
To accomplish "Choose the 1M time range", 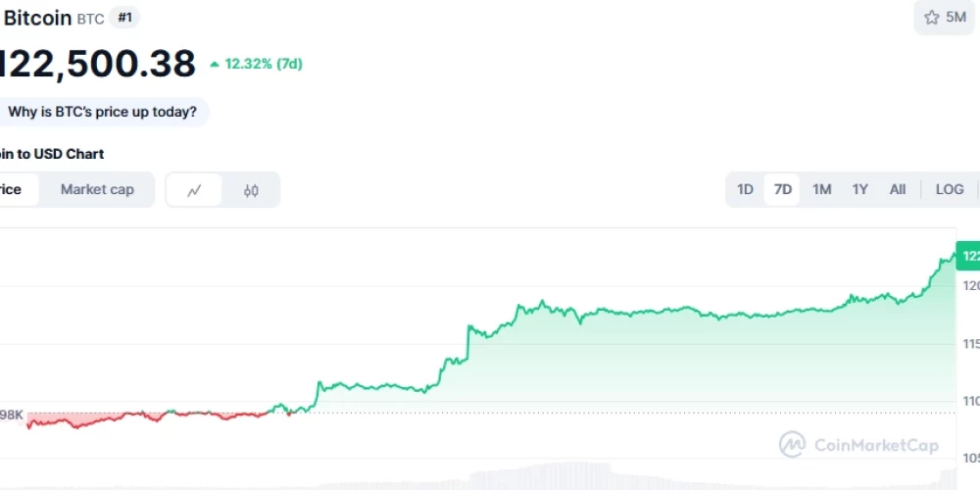I will 821,189.
